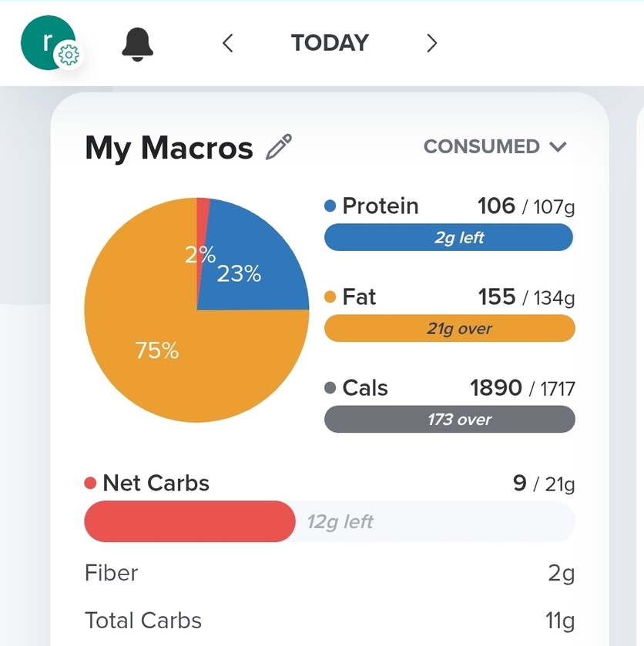Select the Fat progress bar
This screenshot has width=644, height=646.
pyautogui.click(x=449, y=329)
